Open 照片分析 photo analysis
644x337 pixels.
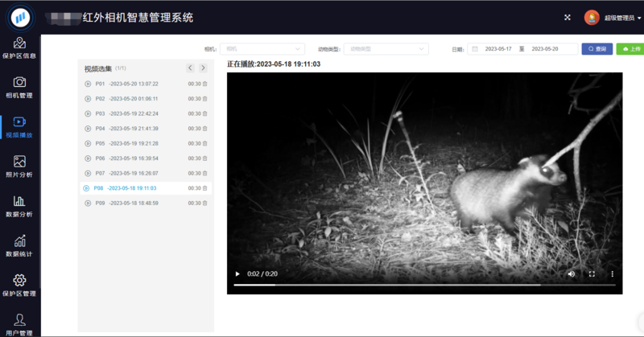[19, 166]
